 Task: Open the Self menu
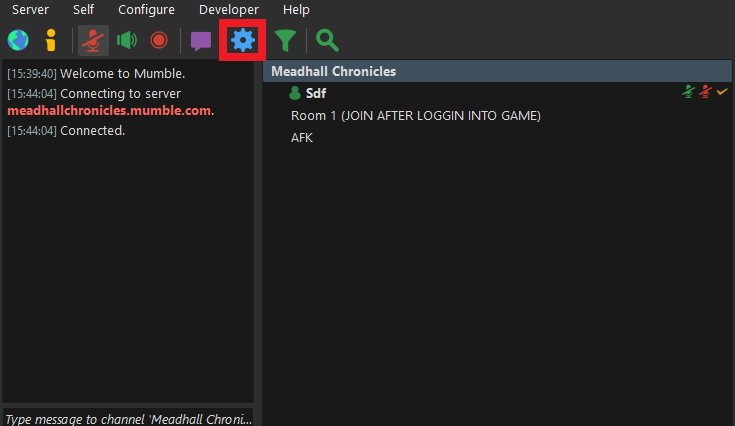83,9
